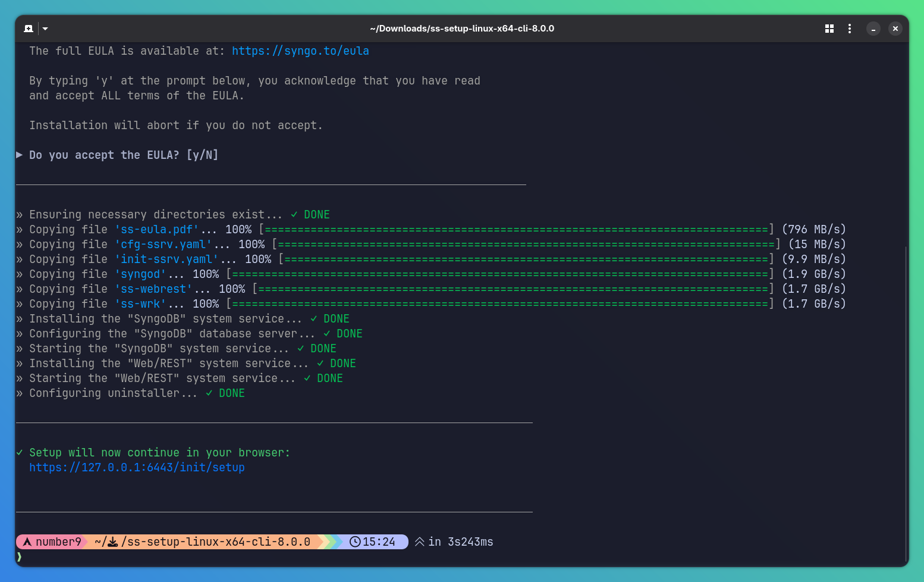
Task: Select the 'ss-wrk' file name
Action: click(x=140, y=304)
